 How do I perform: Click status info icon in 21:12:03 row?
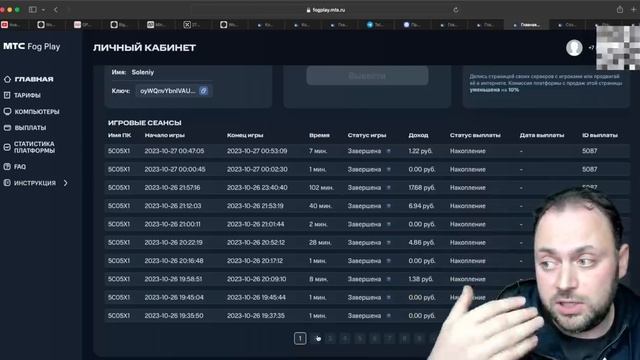[389, 206]
